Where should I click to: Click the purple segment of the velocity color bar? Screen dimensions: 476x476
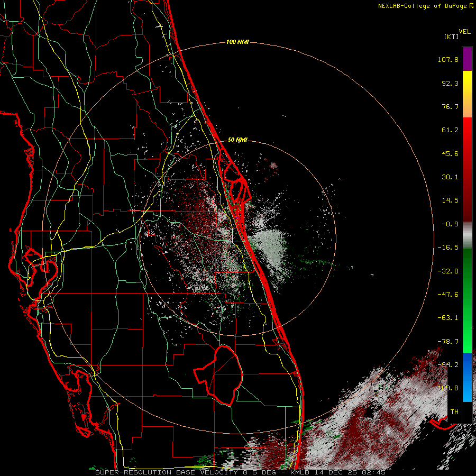coord(467,59)
